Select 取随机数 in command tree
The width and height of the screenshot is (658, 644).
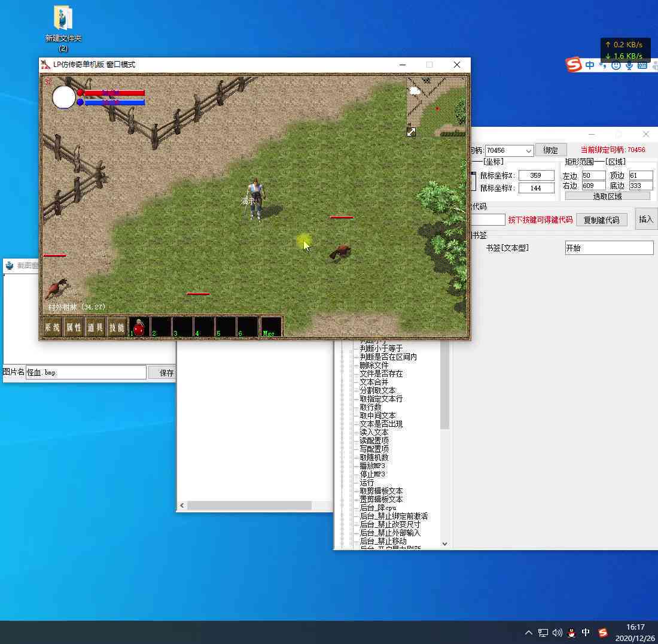pyautogui.click(x=374, y=457)
